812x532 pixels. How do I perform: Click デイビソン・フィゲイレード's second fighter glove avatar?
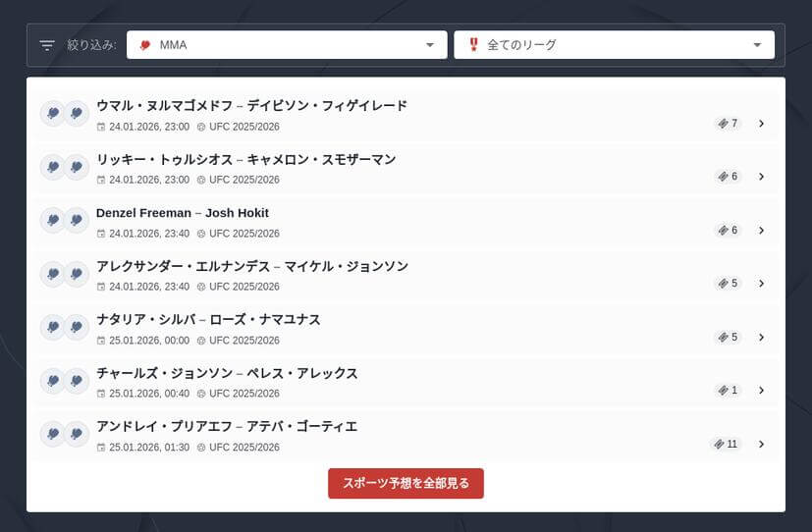point(77,113)
